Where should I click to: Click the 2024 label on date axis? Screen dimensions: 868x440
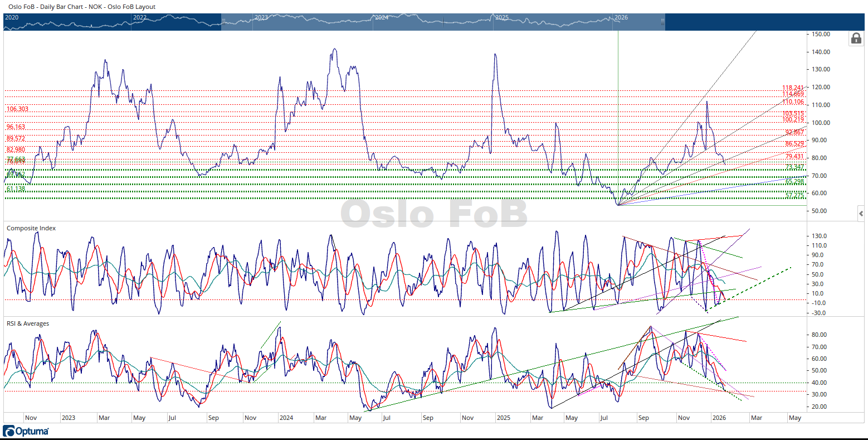click(x=286, y=418)
